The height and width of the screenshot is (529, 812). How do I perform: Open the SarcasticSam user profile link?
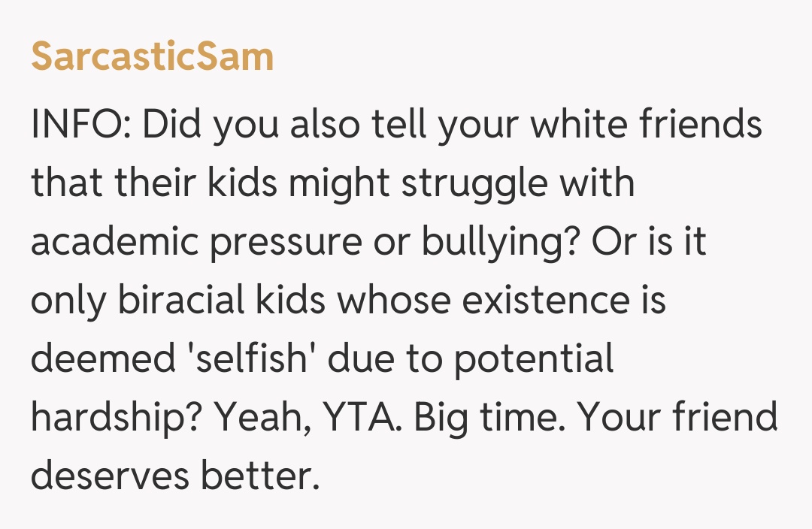point(152,57)
